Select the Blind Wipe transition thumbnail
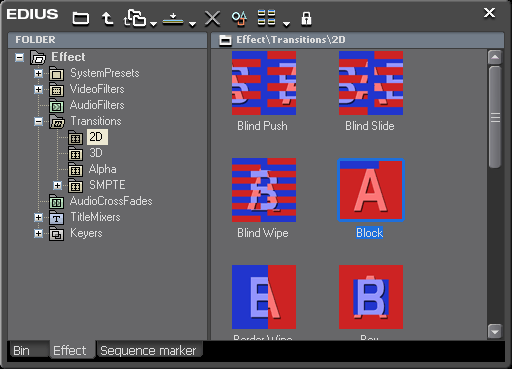The width and height of the screenshot is (512, 369). click(x=264, y=190)
